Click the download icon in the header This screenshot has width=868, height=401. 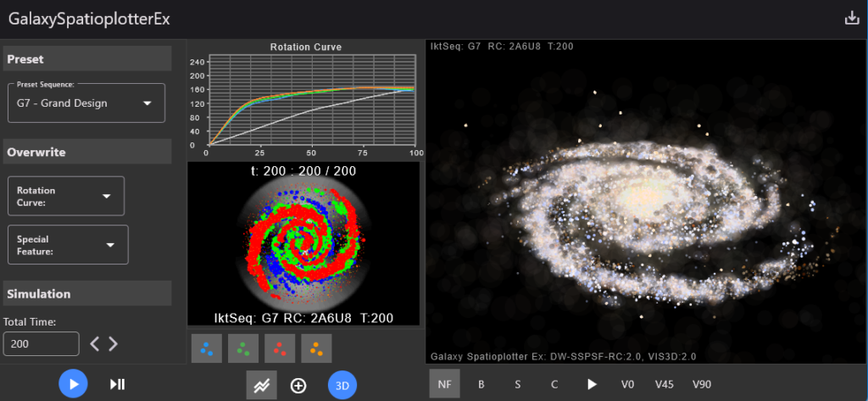[x=852, y=19]
